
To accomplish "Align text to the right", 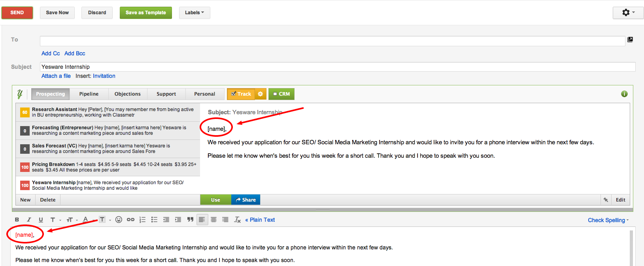I will point(225,220).
